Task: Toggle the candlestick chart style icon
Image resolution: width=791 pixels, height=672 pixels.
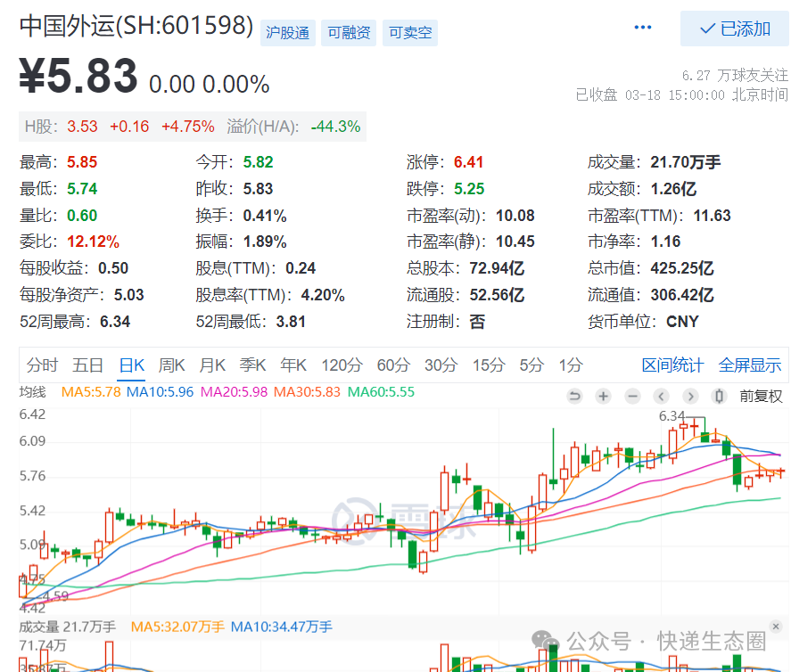Action: [720, 397]
